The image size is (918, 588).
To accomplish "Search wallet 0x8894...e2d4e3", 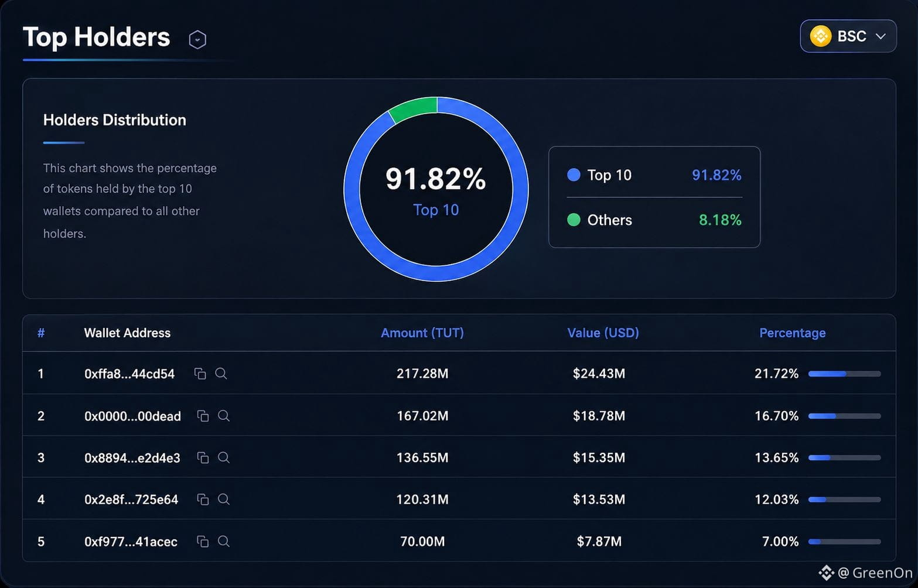I will point(224,457).
